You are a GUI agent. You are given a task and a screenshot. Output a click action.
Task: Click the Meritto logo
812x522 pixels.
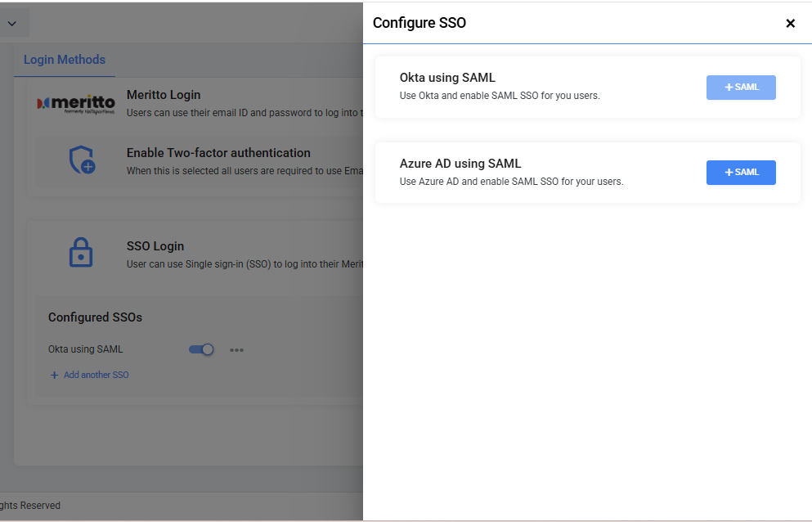tap(77, 104)
